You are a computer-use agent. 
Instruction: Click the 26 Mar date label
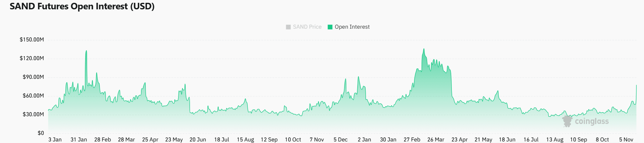pyautogui.click(x=436, y=140)
